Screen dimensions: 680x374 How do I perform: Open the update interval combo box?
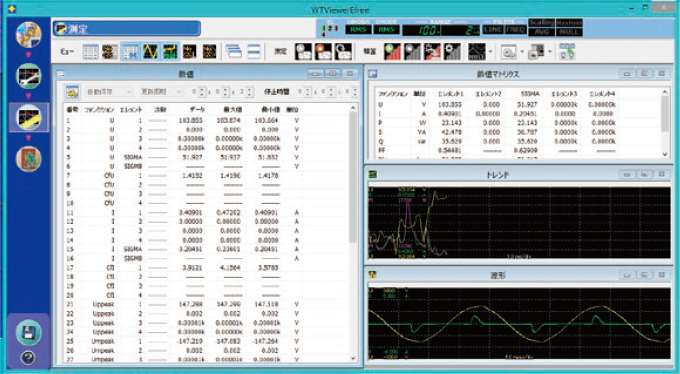coord(160,92)
